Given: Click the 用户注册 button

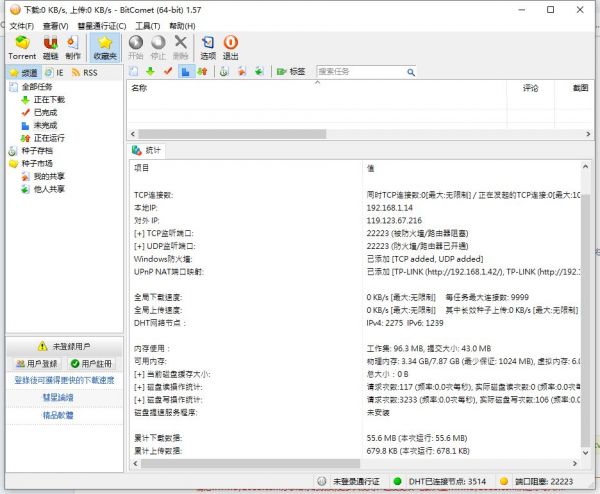Looking at the screenshot, I should click(91, 364).
